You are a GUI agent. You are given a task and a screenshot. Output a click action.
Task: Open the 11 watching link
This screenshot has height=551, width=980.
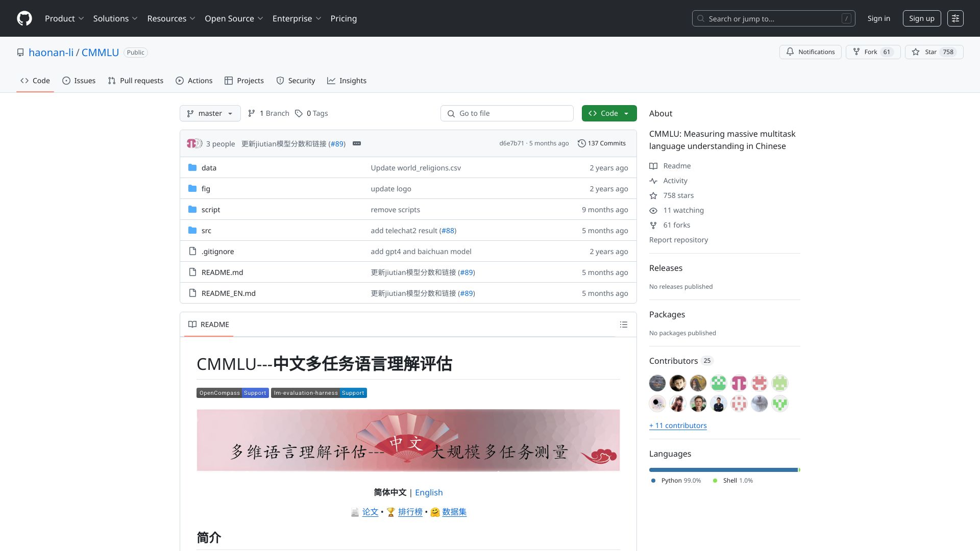coord(676,210)
